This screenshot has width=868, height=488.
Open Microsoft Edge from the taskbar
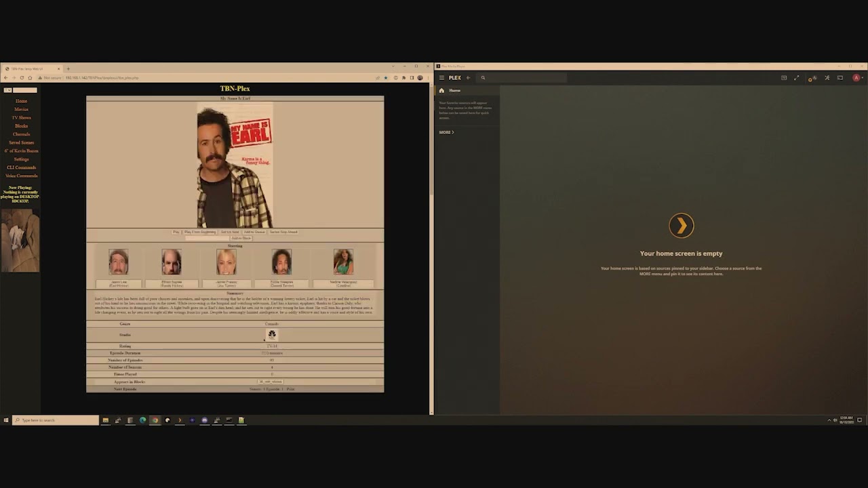click(x=142, y=420)
